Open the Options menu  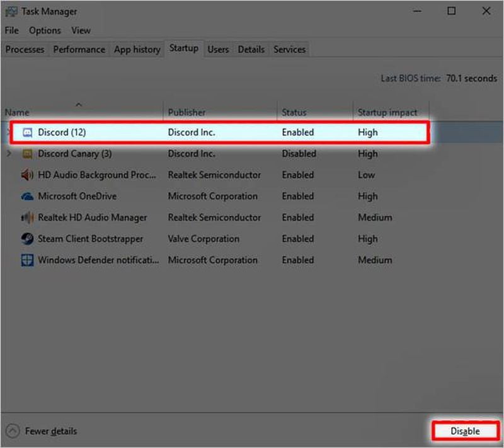click(45, 30)
